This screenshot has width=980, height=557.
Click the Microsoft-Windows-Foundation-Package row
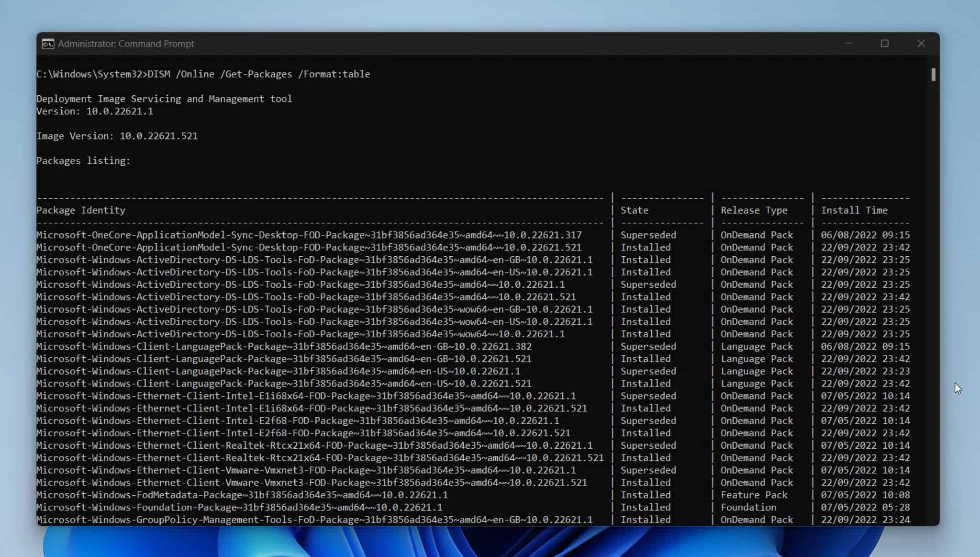239,508
